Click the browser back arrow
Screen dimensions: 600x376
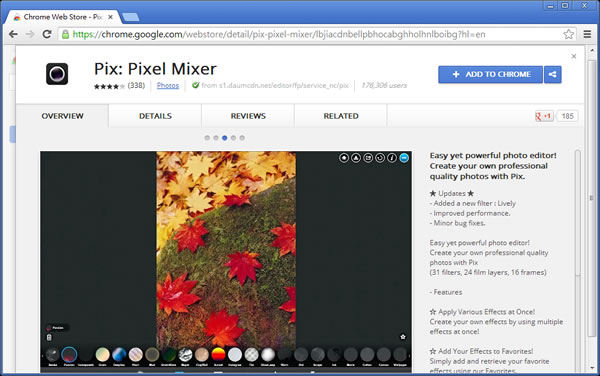(13, 34)
